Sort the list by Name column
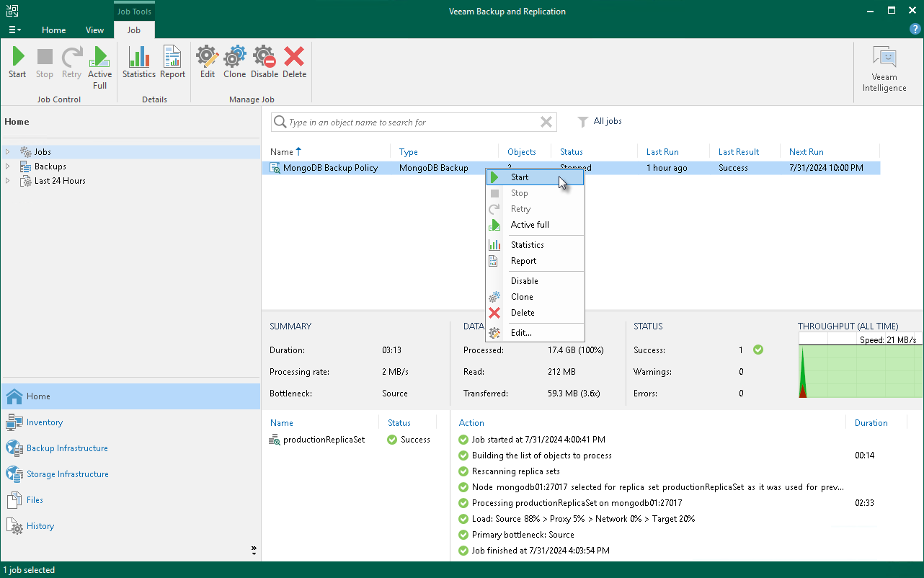This screenshot has width=924, height=578. (282, 152)
